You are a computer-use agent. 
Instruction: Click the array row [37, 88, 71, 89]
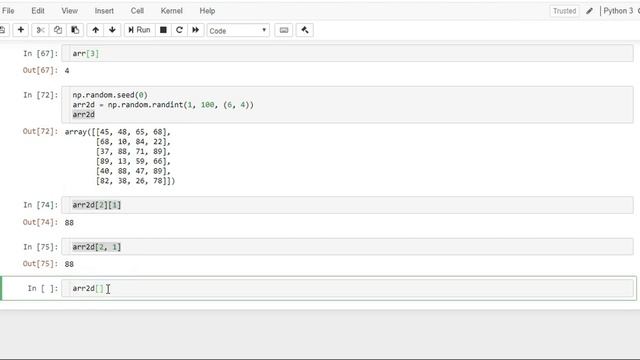click(x=133, y=151)
